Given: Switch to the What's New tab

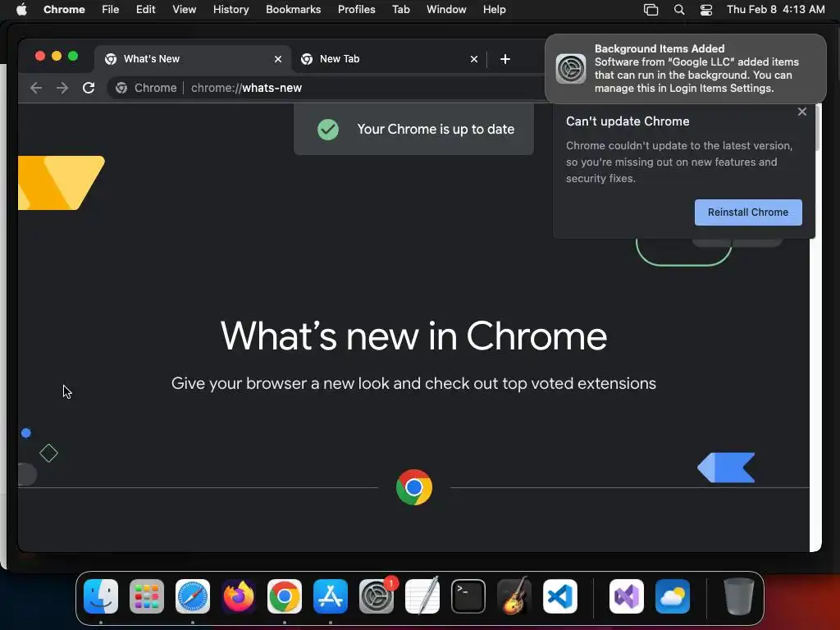Looking at the screenshot, I should 193,59.
